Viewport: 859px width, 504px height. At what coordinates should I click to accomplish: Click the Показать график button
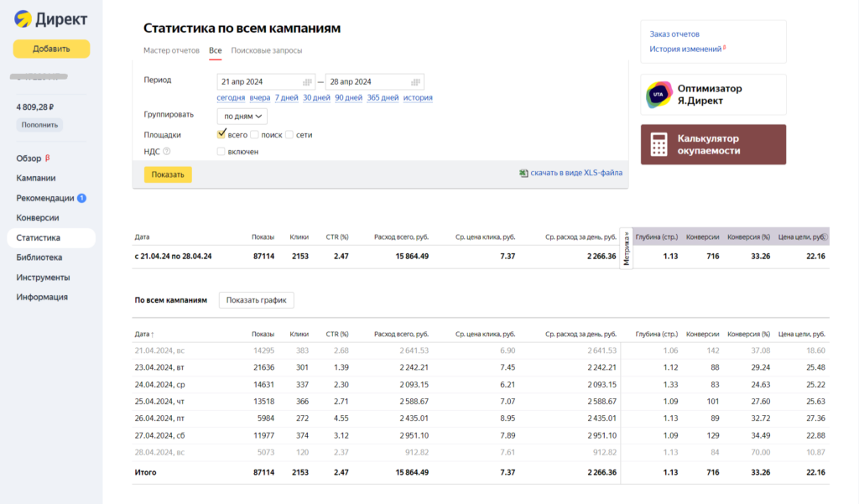(256, 300)
